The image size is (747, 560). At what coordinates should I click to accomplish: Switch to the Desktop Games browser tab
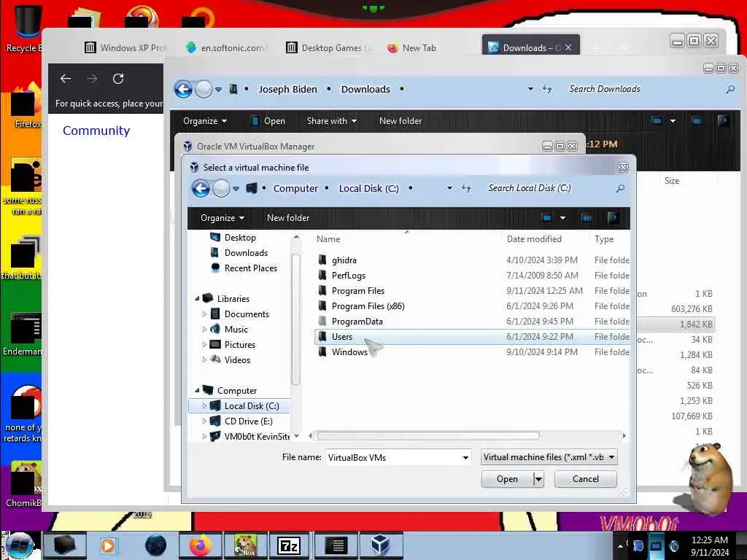coord(328,47)
